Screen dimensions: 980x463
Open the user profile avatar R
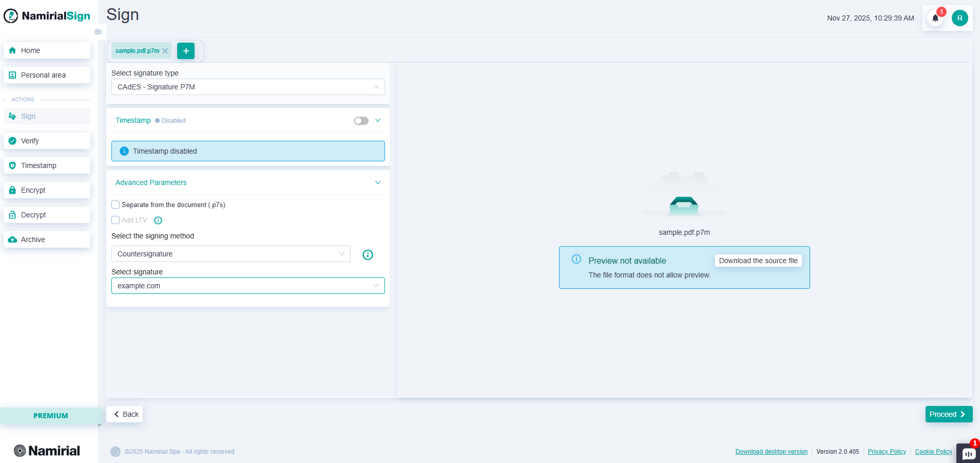click(x=959, y=18)
